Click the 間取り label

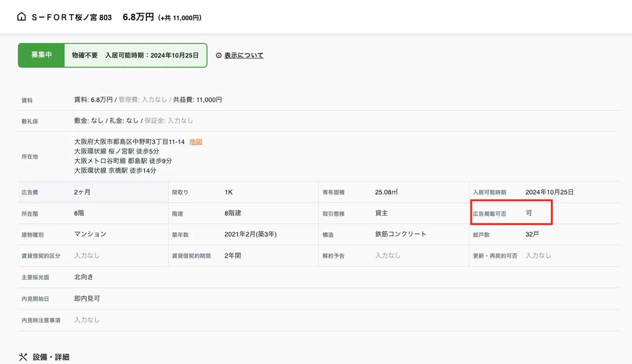(180, 193)
